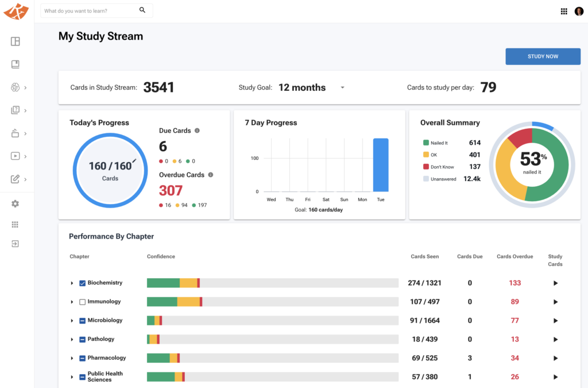Expand the Pathology chapter row
The image size is (588, 388).
pos(72,340)
